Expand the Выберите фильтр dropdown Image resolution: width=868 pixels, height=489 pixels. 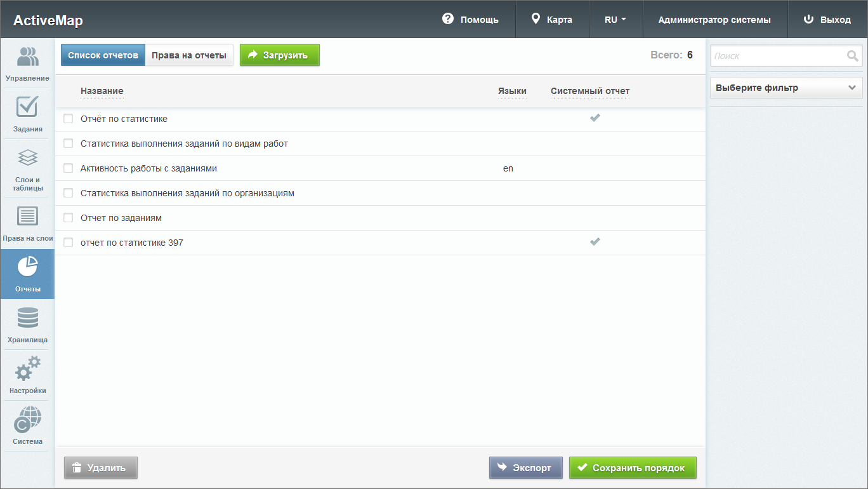[x=786, y=88]
